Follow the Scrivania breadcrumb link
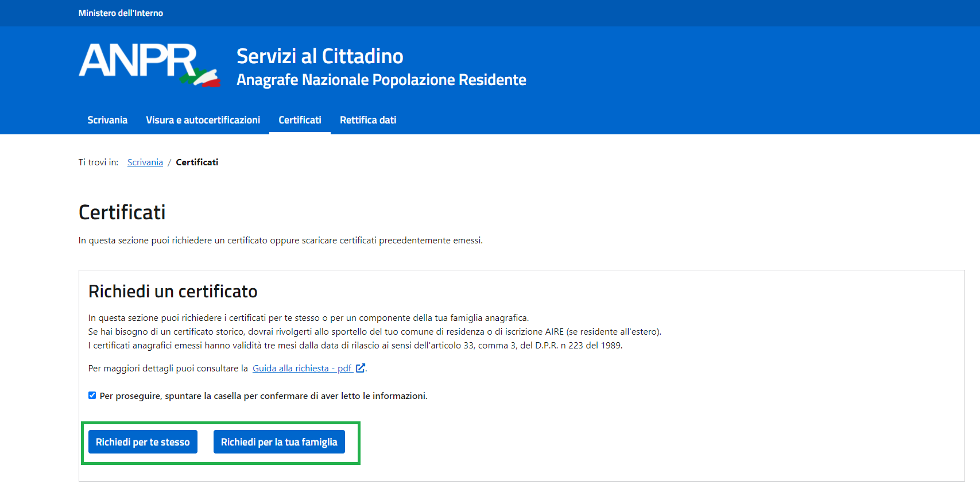This screenshot has width=980, height=500. 145,162
